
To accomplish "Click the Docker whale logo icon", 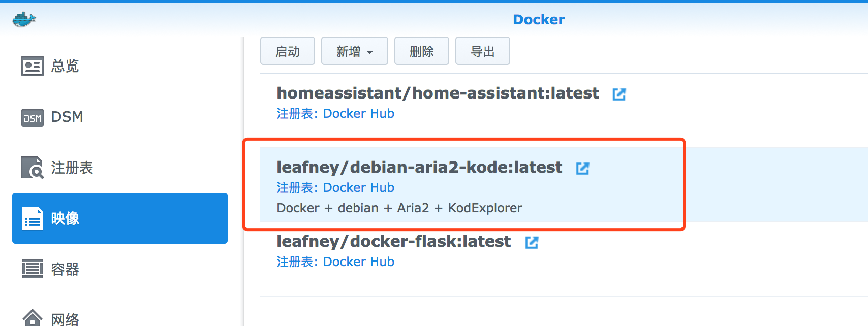I will pyautogui.click(x=24, y=19).
